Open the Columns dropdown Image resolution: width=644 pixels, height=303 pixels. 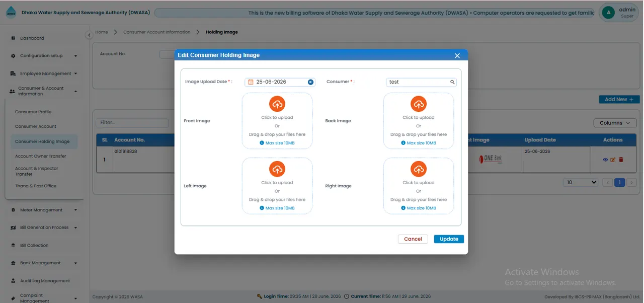point(615,123)
